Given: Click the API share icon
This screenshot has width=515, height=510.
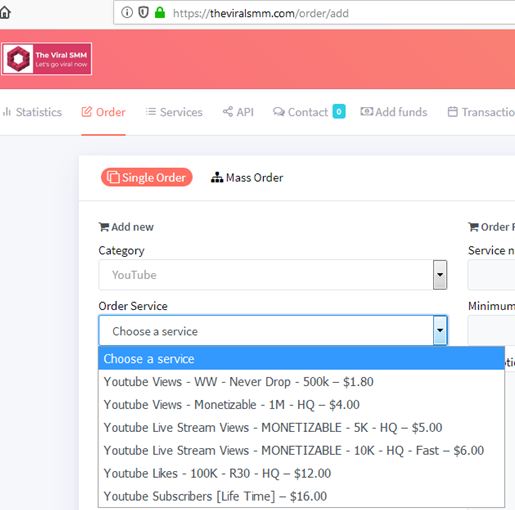Looking at the screenshot, I should click(228, 111).
